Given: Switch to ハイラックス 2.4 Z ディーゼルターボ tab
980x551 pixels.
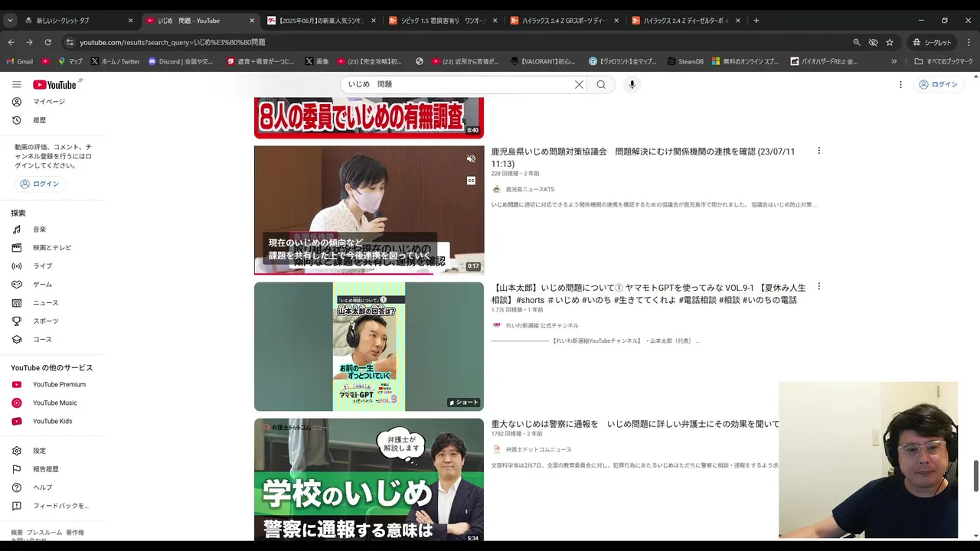Looking at the screenshot, I should point(686,21).
